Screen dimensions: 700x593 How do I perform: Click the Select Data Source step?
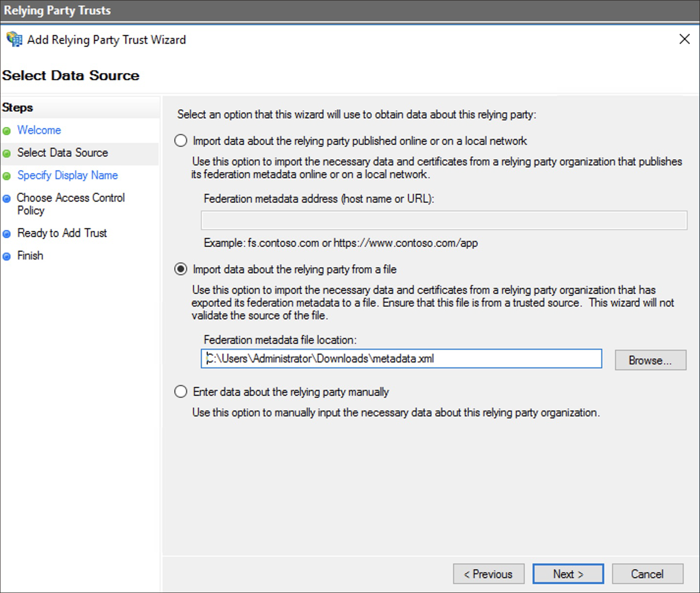coord(62,153)
